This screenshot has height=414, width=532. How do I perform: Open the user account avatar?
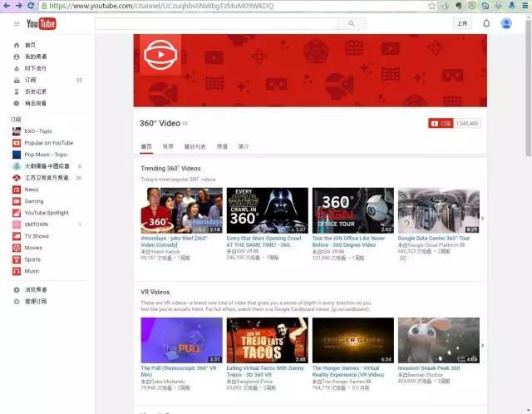coord(506,23)
